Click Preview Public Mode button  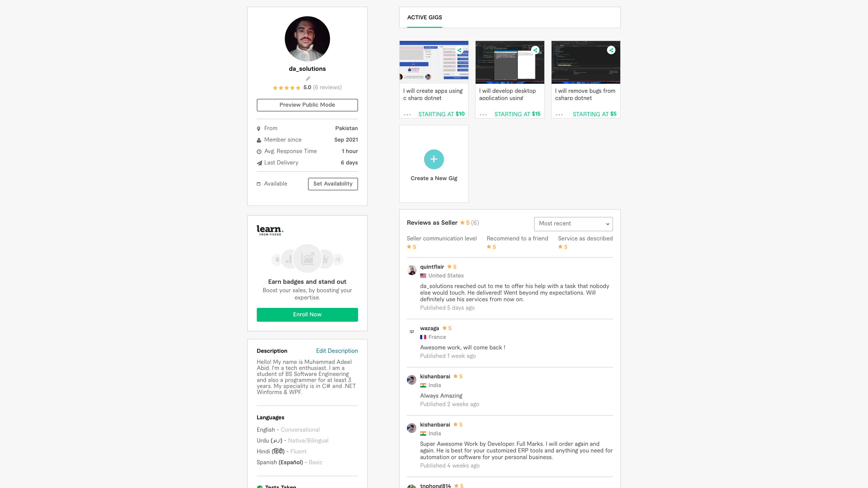coord(307,105)
